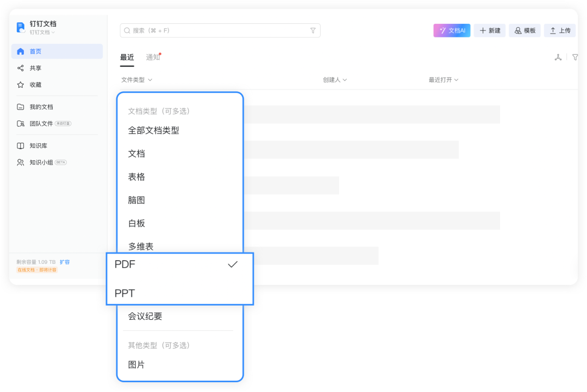Open the Knowledge Base book icon
The width and height of the screenshot is (587, 392).
point(21,146)
